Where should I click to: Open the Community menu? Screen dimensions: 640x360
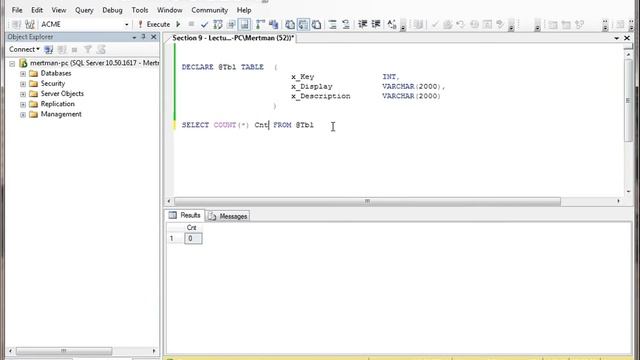[209, 10]
